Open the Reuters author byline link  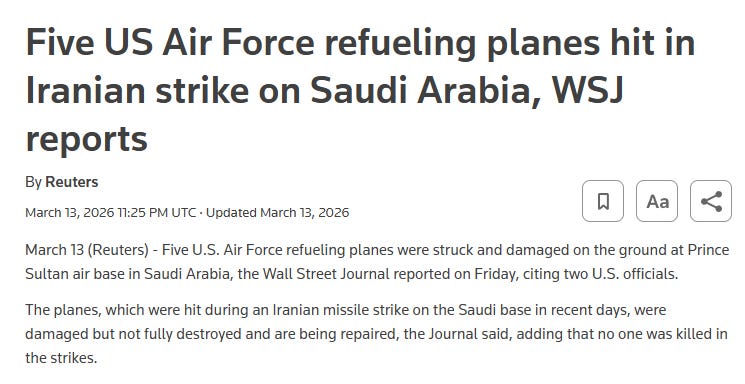(72, 182)
